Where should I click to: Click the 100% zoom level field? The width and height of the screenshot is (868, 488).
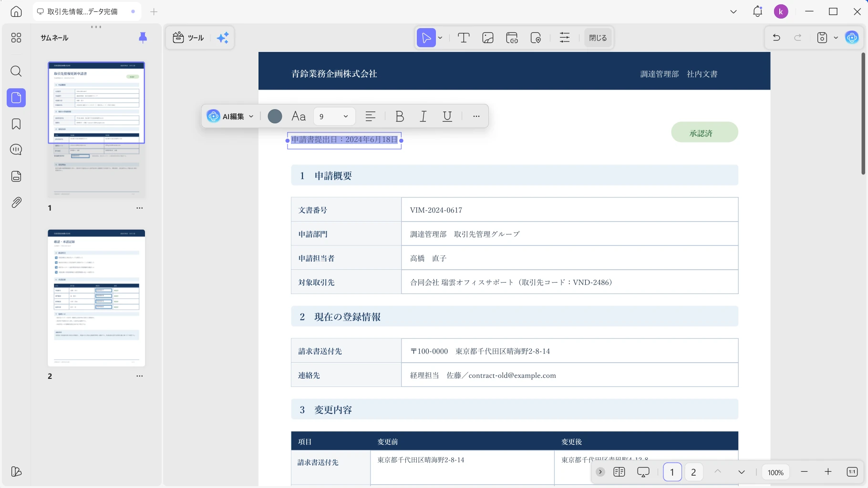tap(775, 472)
